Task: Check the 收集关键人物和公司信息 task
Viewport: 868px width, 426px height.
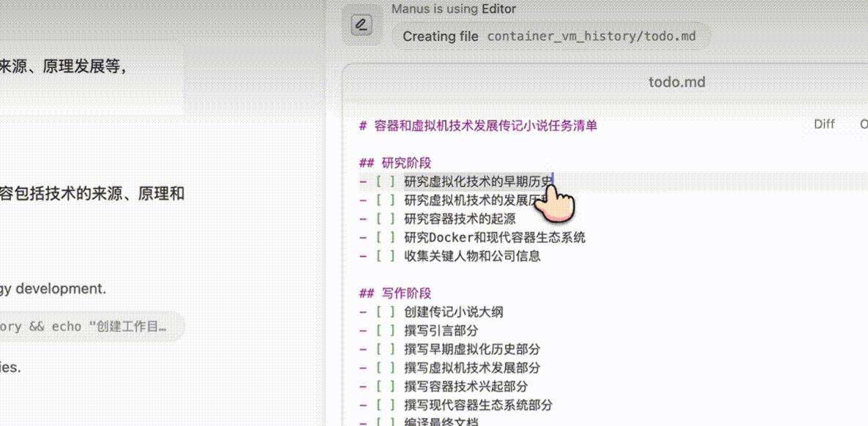Action: (383, 256)
